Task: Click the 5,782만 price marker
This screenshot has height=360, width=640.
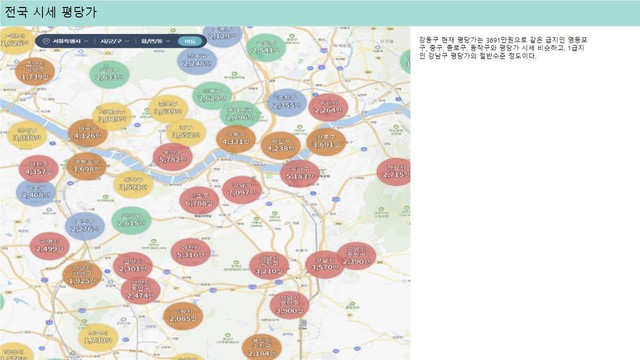Action: tap(173, 157)
